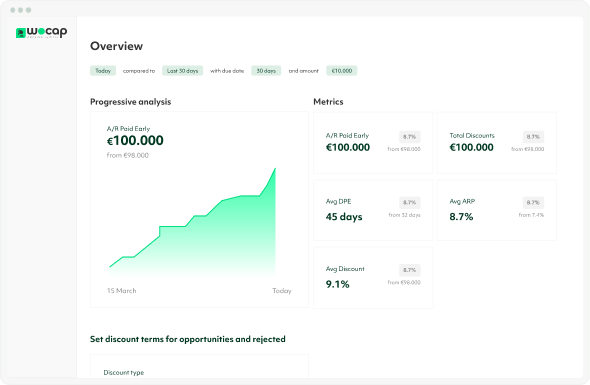Viewport: 590px width, 385px height.
Task: Click the wecap logo
Action: pyautogui.click(x=41, y=32)
